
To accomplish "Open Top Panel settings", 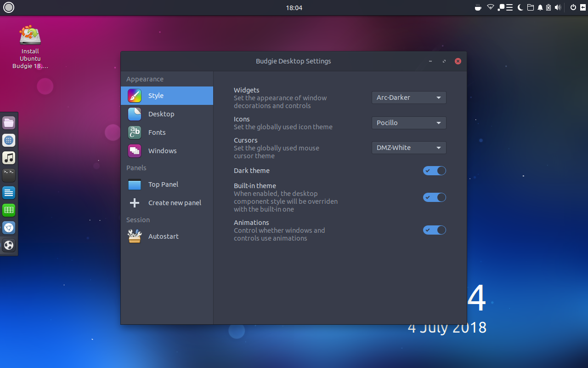I will [x=167, y=184].
